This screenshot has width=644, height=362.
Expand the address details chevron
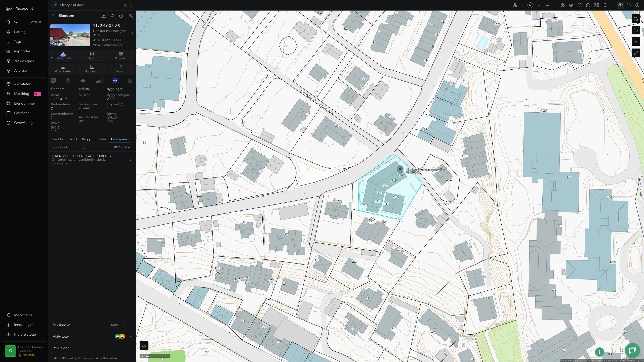[x=133, y=33]
